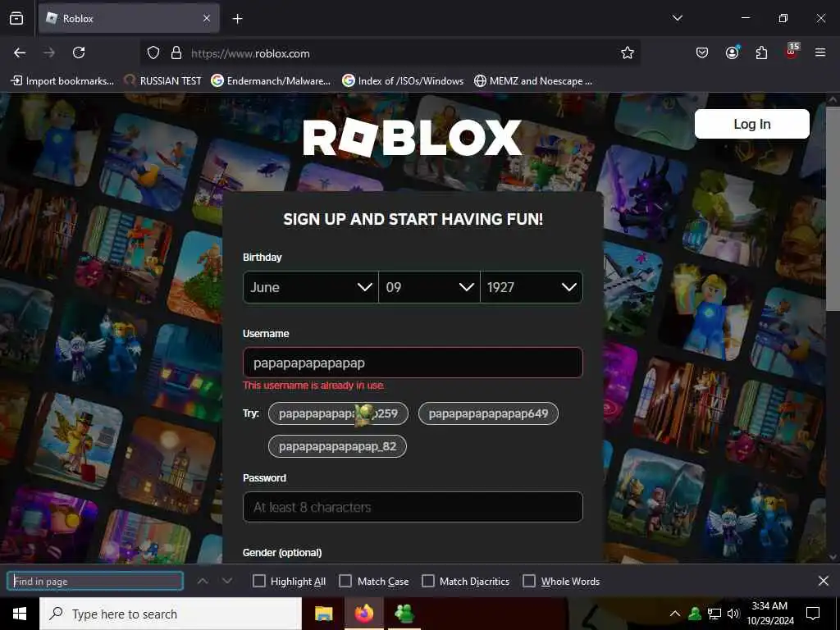Image resolution: width=840 pixels, height=630 pixels.
Task: Go to previous find result arrow
Action: click(203, 581)
